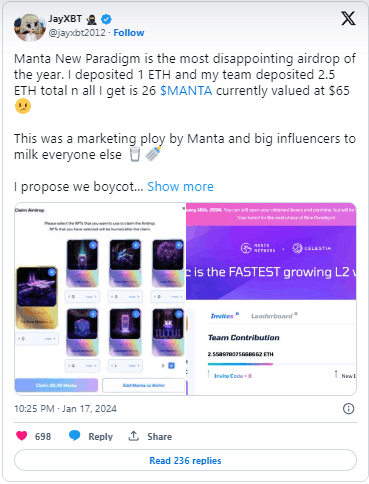The image size is (369, 484).
Task: Open the embedded airdrop screenshot image
Action: (x=185, y=299)
